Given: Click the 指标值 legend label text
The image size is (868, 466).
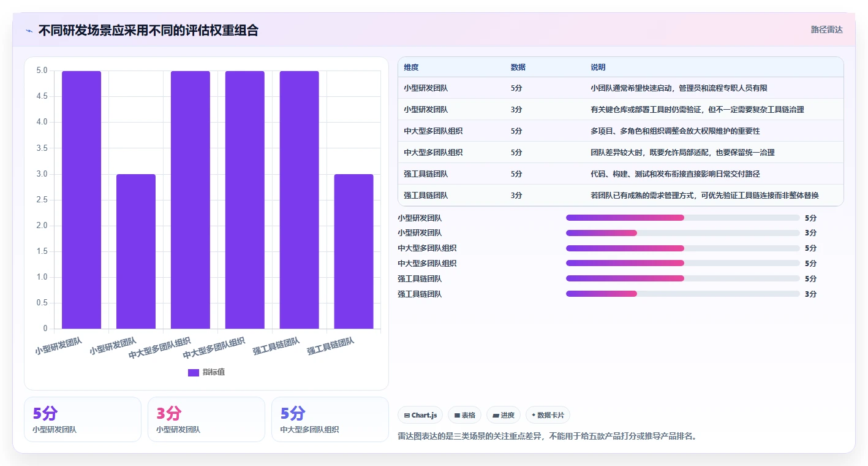Looking at the screenshot, I should tap(214, 373).
